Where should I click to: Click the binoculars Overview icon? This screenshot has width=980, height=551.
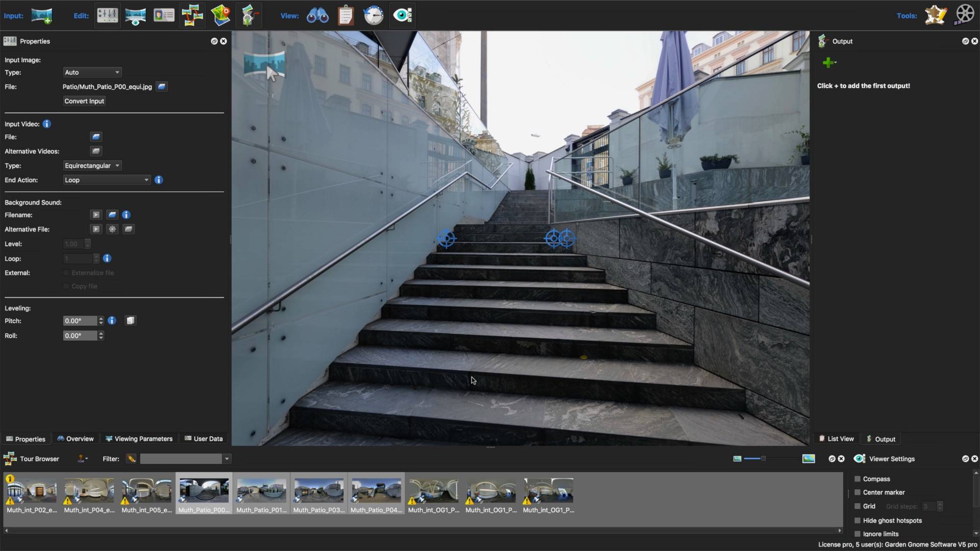[x=317, y=15]
